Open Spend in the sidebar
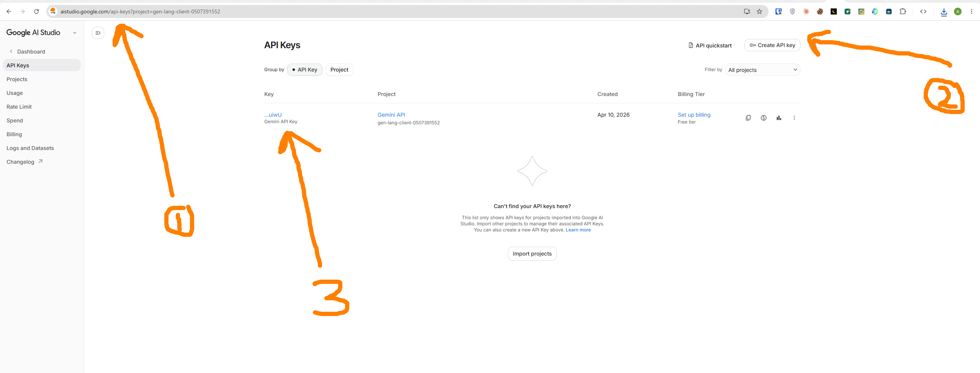 [x=15, y=121]
